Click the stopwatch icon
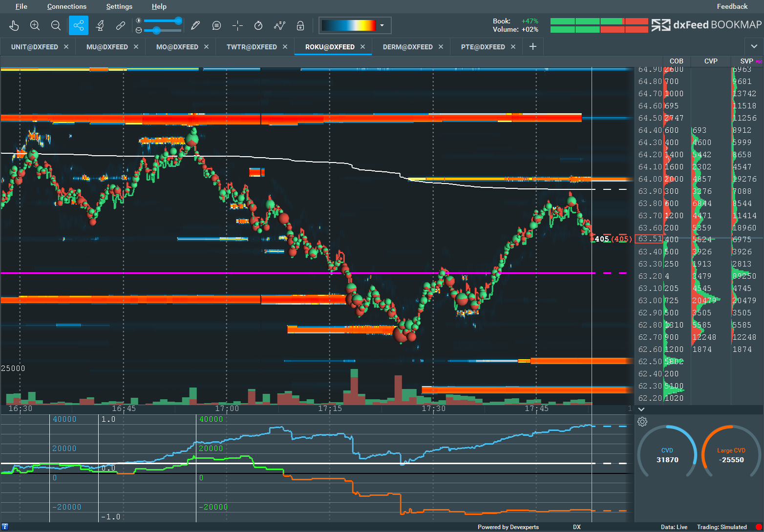Viewport: 764px width, 532px height. [x=258, y=25]
